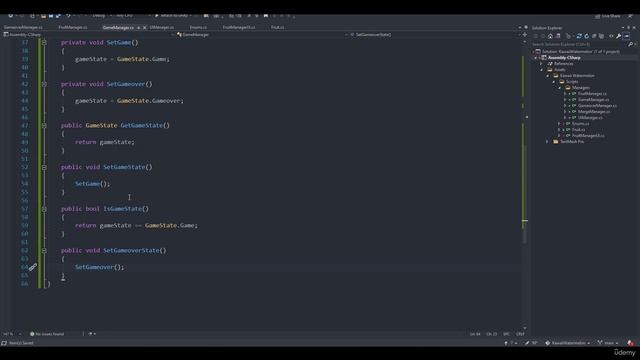640x360 pixels.
Task: Expand the References node
Action: (542, 64)
